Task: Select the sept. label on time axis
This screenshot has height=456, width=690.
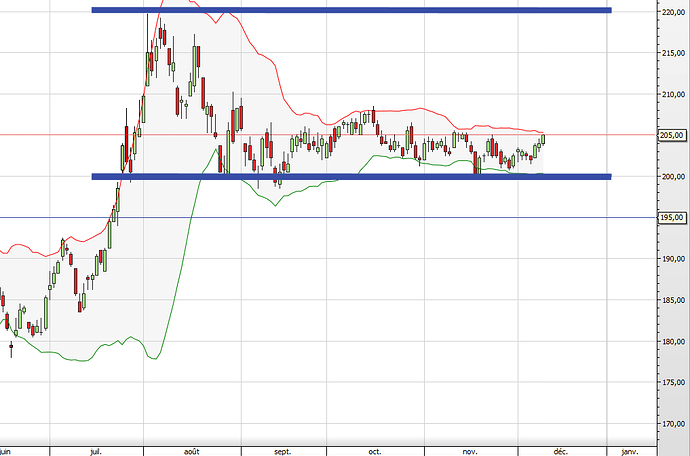Action: (x=281, y=451)
